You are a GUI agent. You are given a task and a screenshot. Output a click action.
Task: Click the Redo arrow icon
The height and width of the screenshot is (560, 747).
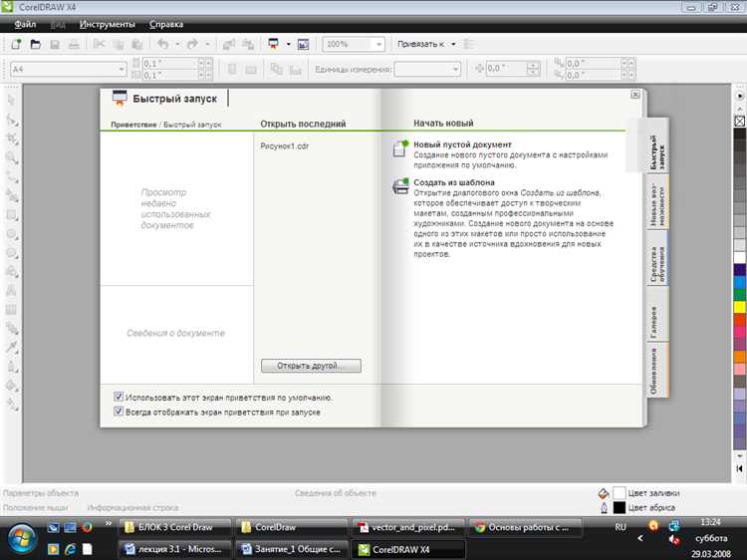click(x=192, y=44)
